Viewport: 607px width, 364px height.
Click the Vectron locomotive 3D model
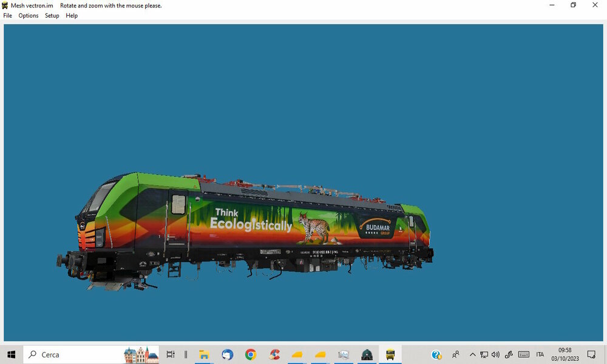point(245,231)
